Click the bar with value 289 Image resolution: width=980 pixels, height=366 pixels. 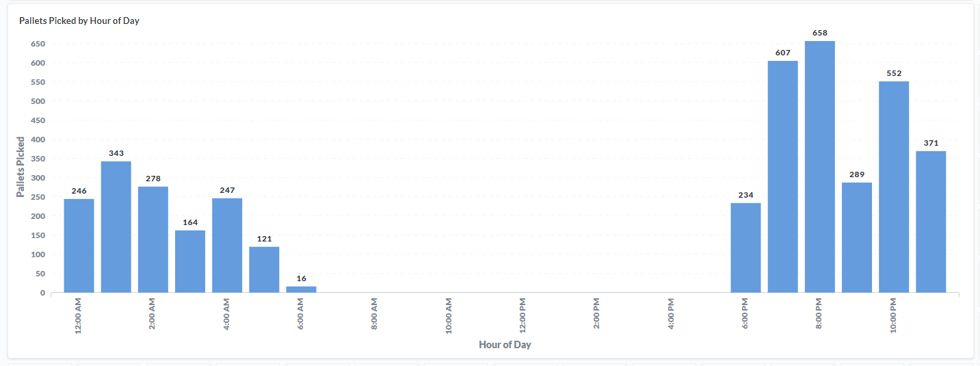pos(856,237)
